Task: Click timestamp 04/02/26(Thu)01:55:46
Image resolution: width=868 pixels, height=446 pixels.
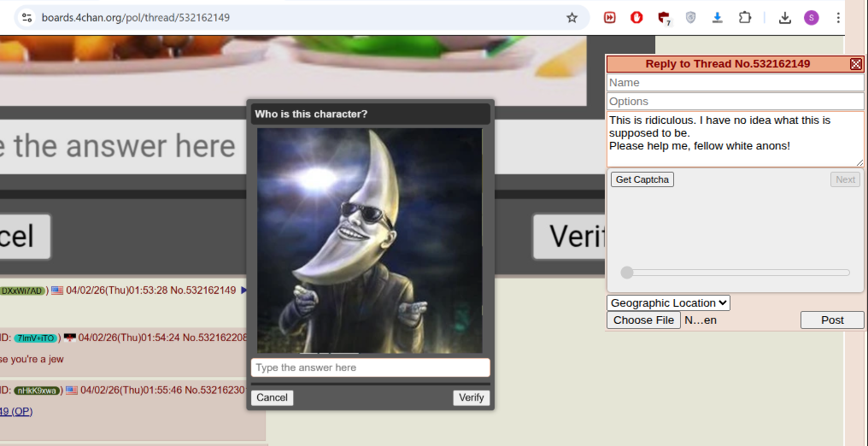Action: point(132,390)
